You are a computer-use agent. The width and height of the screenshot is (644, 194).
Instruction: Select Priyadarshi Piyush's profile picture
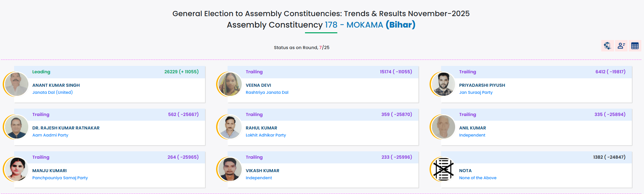pyautogui.click(x=443, y=84)
